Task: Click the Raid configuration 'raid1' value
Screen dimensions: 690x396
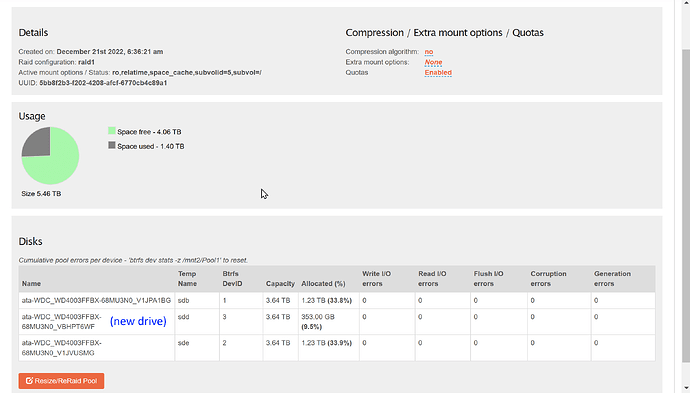Action: (86, 62)
